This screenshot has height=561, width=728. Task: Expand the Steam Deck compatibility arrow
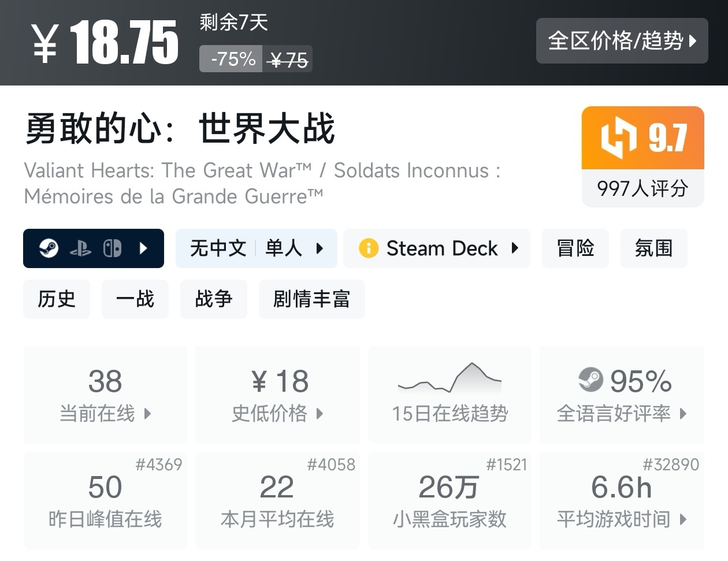pos(515,248)
